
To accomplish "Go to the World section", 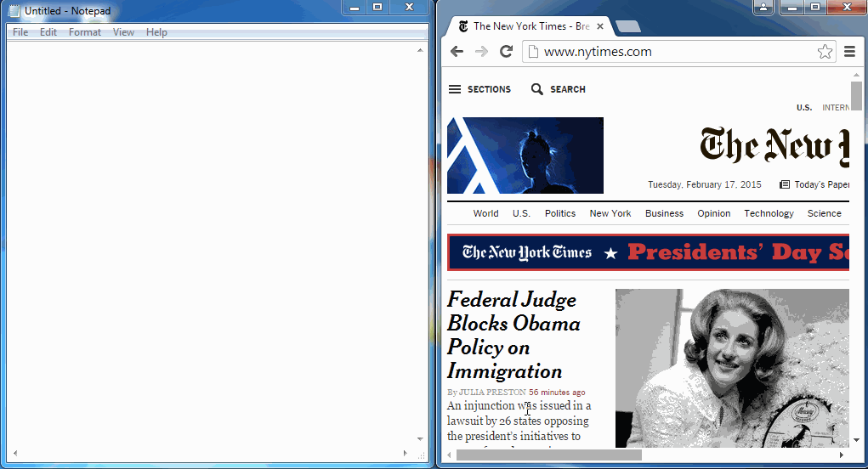I will point(485,213).
